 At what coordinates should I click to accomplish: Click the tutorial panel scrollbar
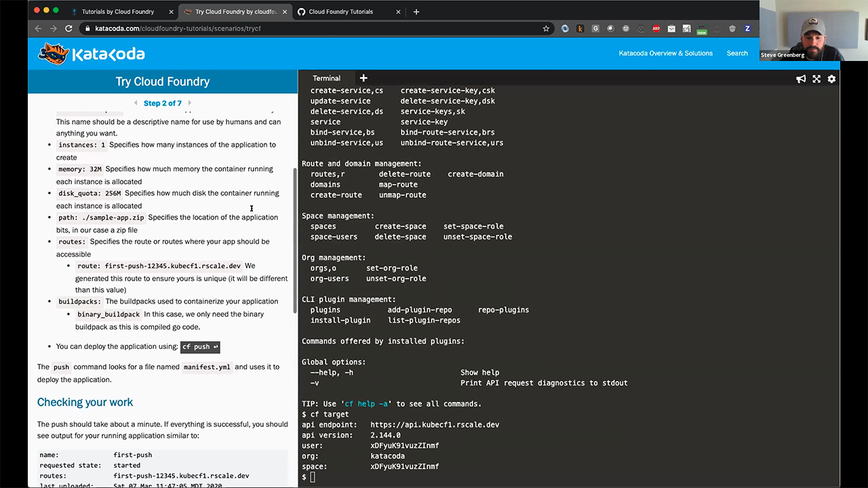click(294, 241)
